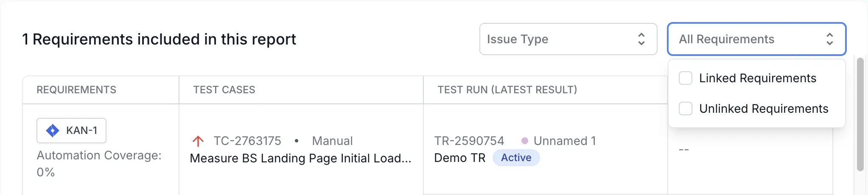Collapse the All Requirements dropdown
Image resolution: width=868 pixels, height=195 pixels.
tap(757, 39)
